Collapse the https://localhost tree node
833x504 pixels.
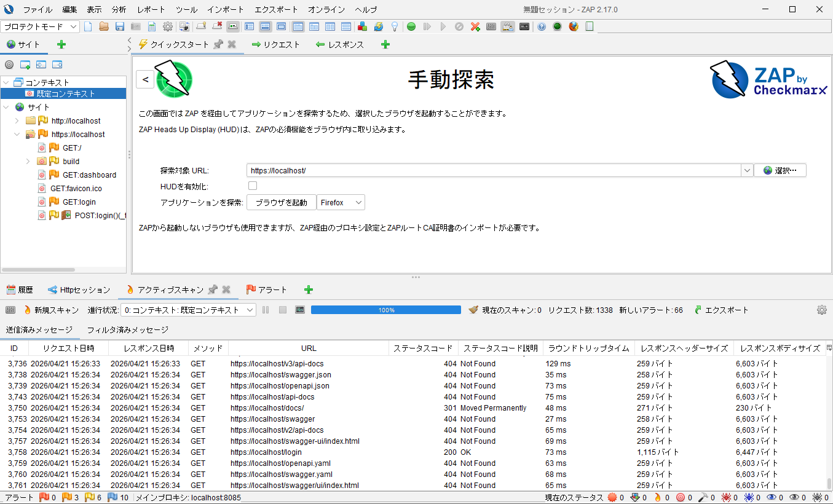[17, 135]
